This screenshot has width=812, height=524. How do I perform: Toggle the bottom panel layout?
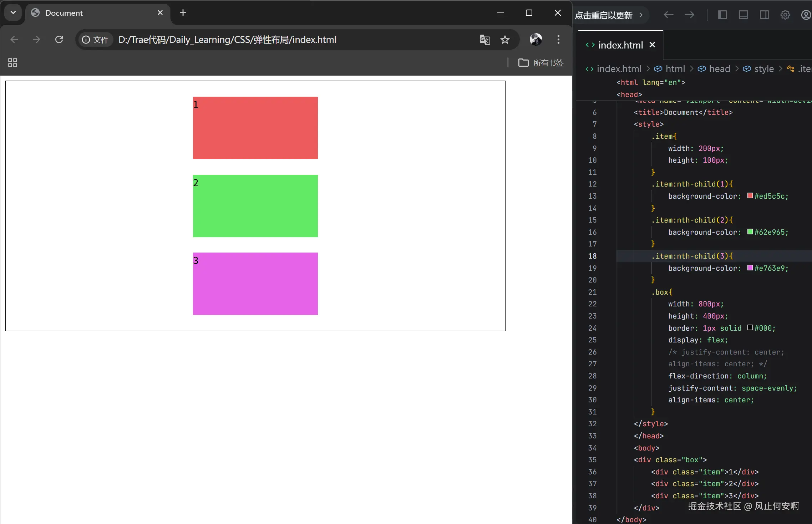point(743,15)
